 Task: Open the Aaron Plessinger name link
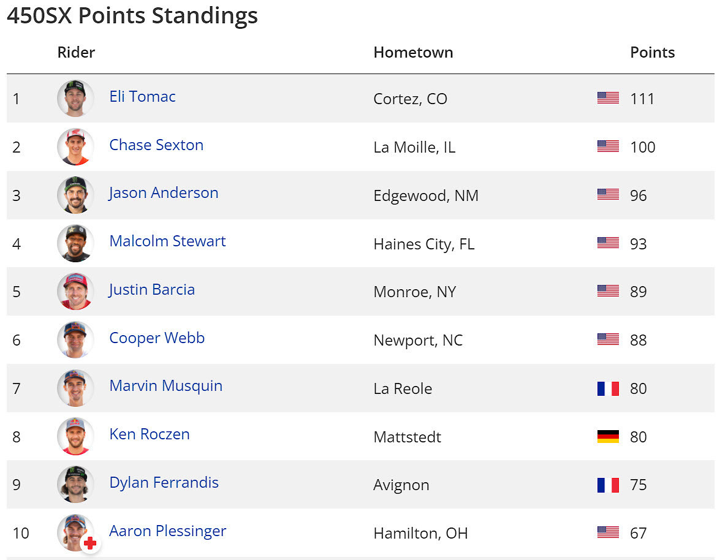[167, 531]
